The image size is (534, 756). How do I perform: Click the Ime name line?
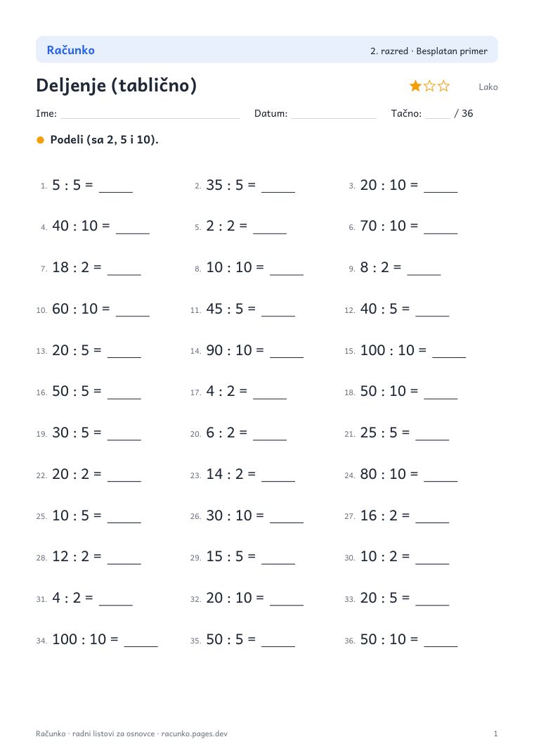[x=150, y=117]
